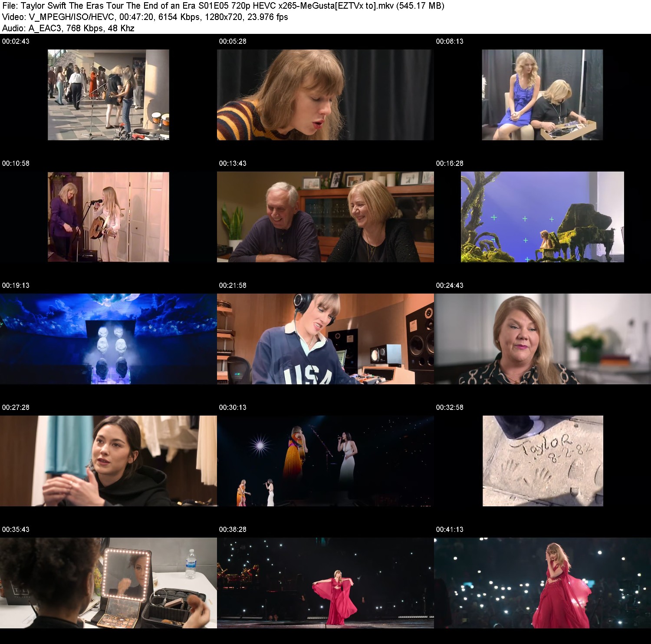The width and height of the screenshot is (651, 644).
Task: View the blue stage frame at 00:19:13
Action: (x=108, y=339)
